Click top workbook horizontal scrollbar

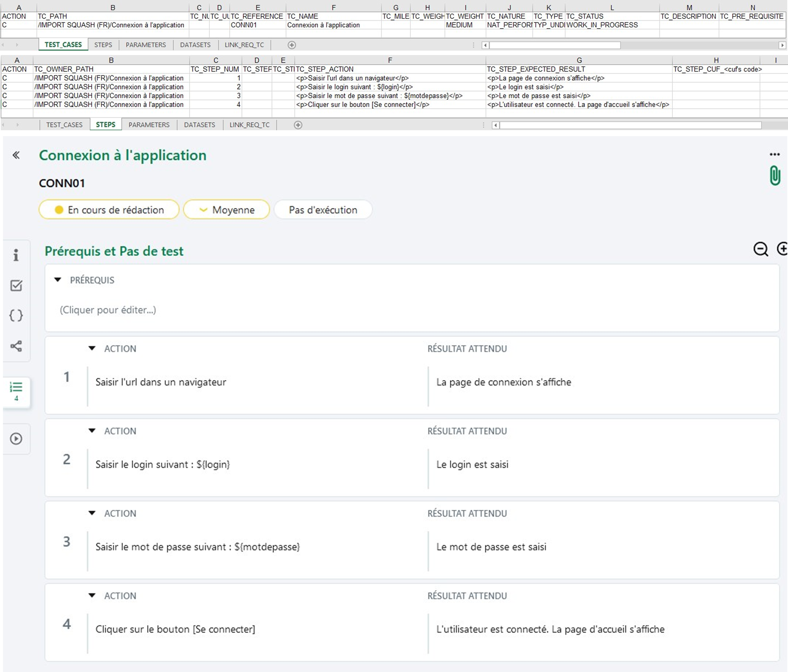click(555, 45)
